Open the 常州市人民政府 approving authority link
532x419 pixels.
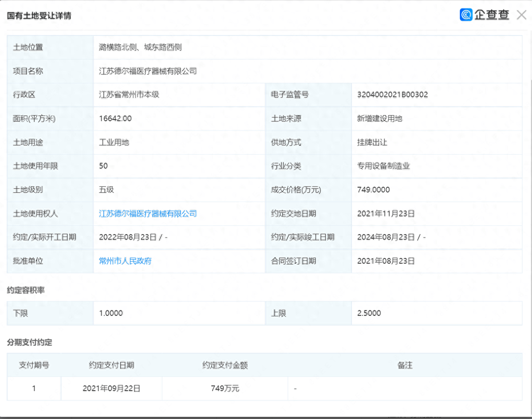(125, 261)
